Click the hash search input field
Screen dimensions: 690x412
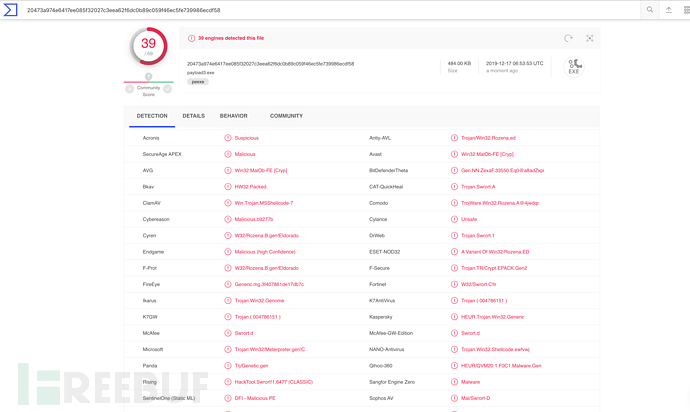(x=330, y=10)
